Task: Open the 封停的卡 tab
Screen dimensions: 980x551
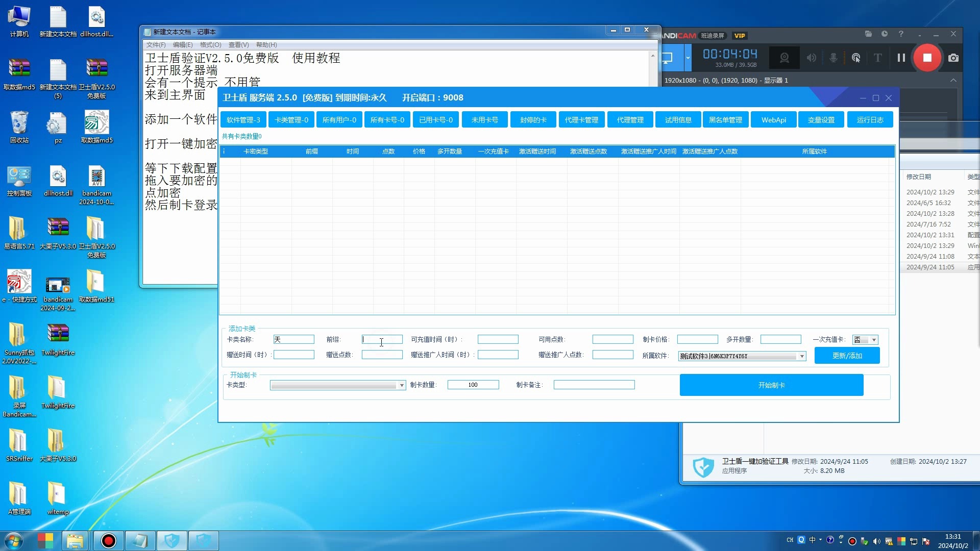Action: pos(533,120)
